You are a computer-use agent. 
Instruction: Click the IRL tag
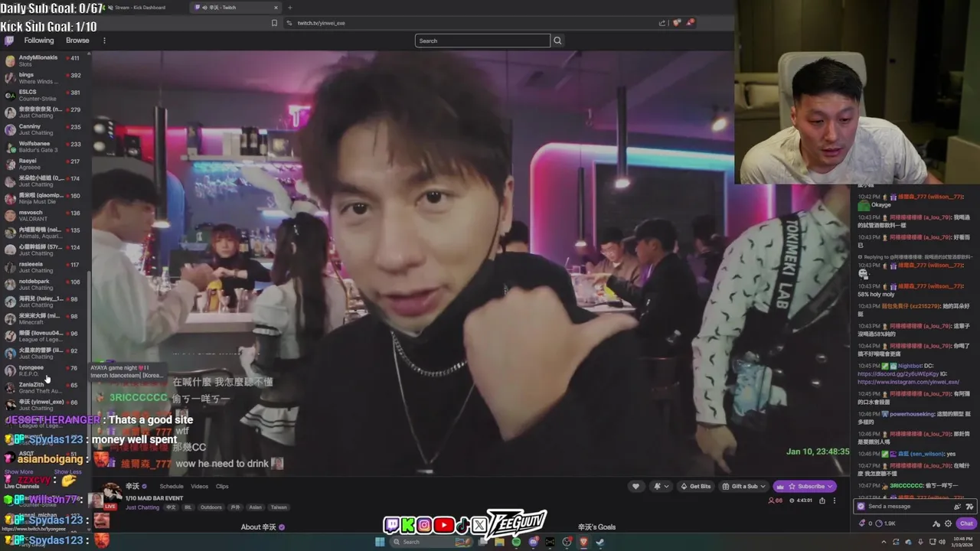click(188, 507)
